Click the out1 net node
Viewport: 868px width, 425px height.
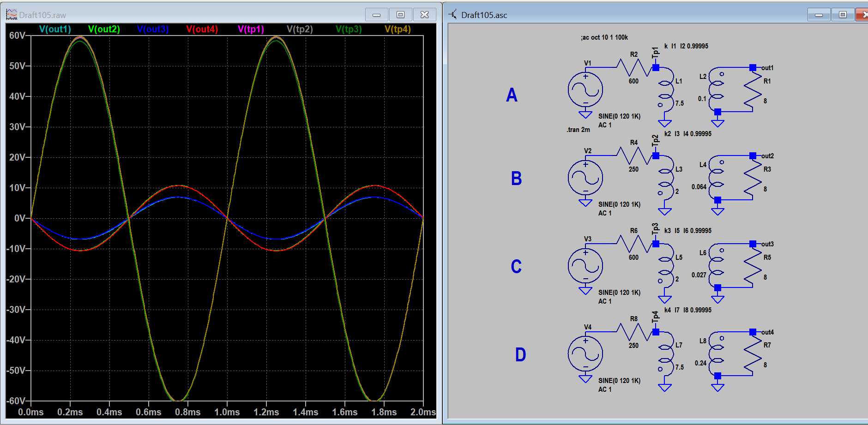753,68
